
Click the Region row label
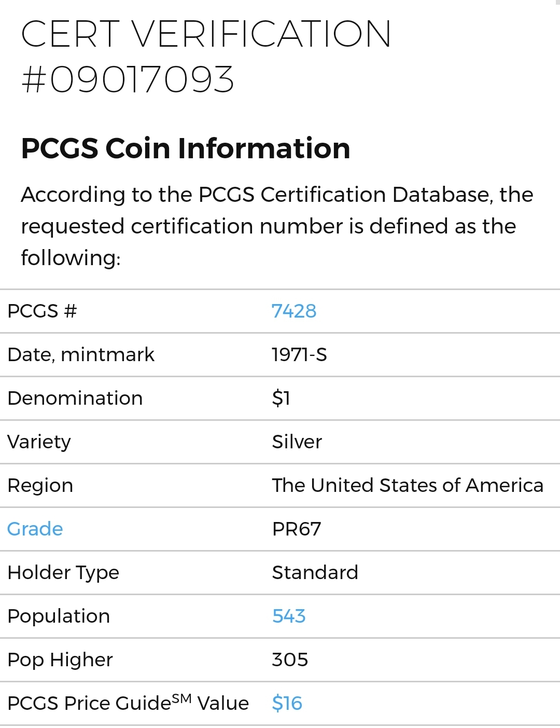point(40,486)
